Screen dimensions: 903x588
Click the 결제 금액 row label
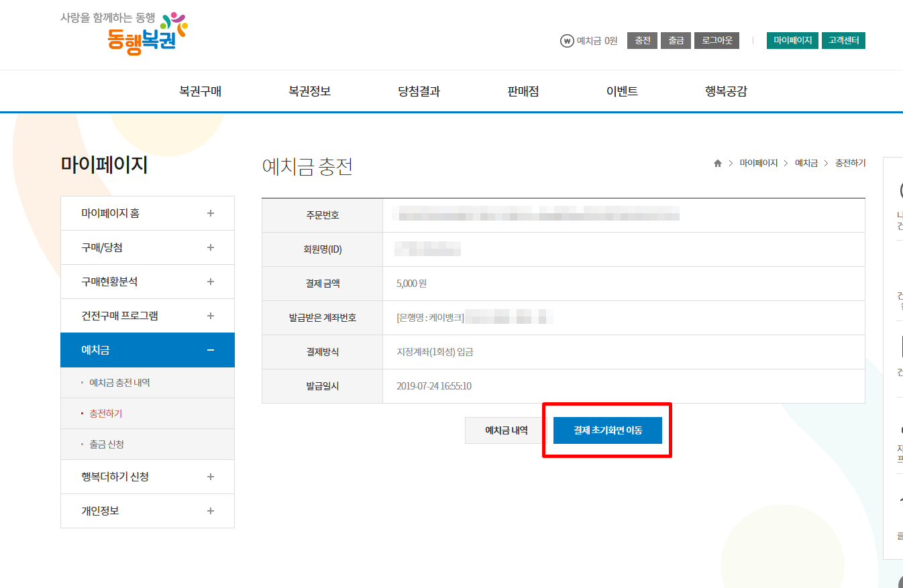tap(322, 284)
